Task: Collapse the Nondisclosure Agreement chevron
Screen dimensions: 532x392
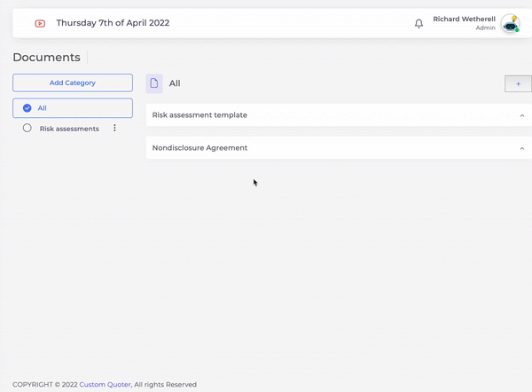Action: click(522, 148)
